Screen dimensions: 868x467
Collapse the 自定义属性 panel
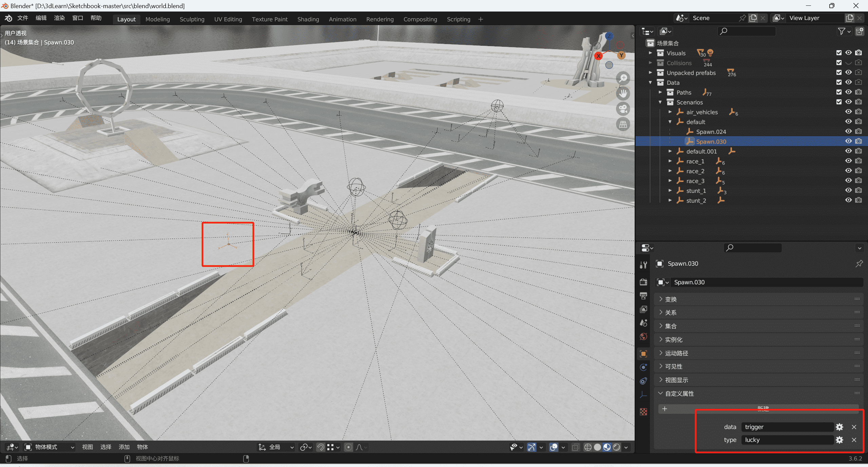[758, 394]
